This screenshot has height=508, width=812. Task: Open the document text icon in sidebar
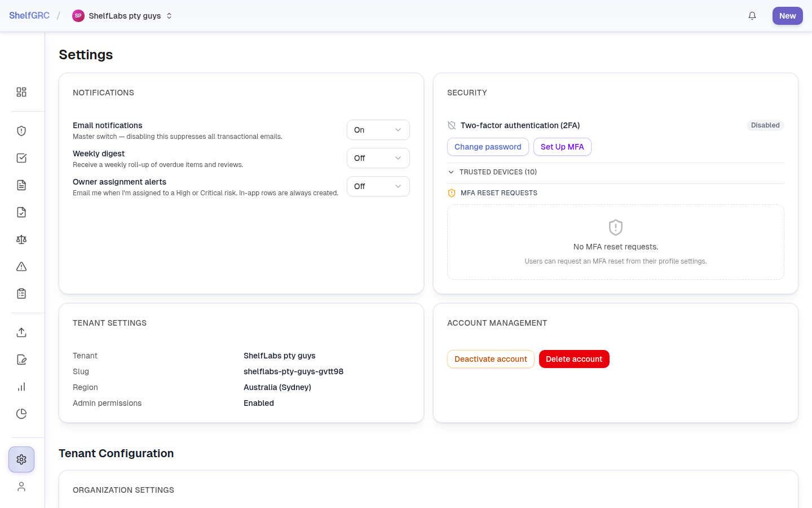click(x=21, y=185)
